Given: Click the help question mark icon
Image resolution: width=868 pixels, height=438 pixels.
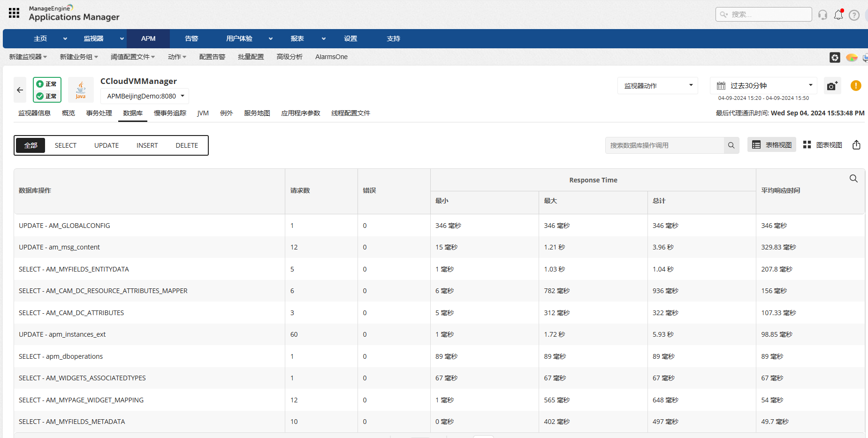Looking at the screenshot, I should (854, 15).
